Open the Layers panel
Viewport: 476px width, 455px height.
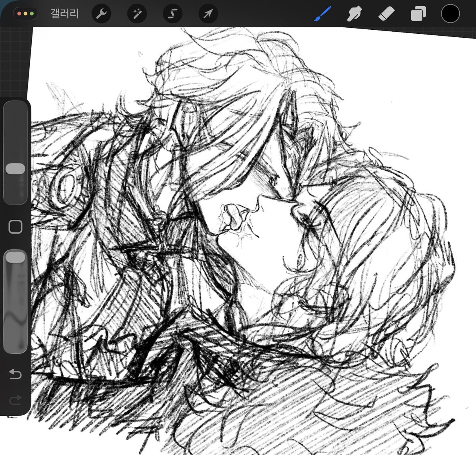(x=418, y=14)
